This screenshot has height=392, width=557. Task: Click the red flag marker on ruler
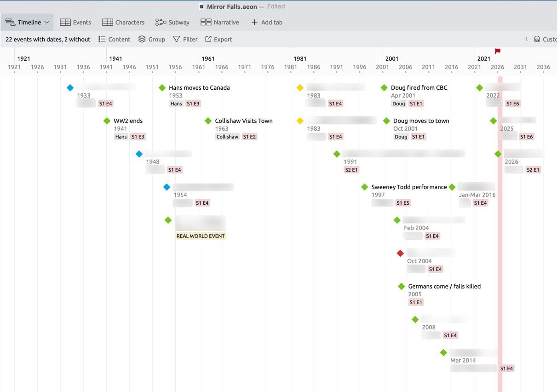tap(498, 51)
